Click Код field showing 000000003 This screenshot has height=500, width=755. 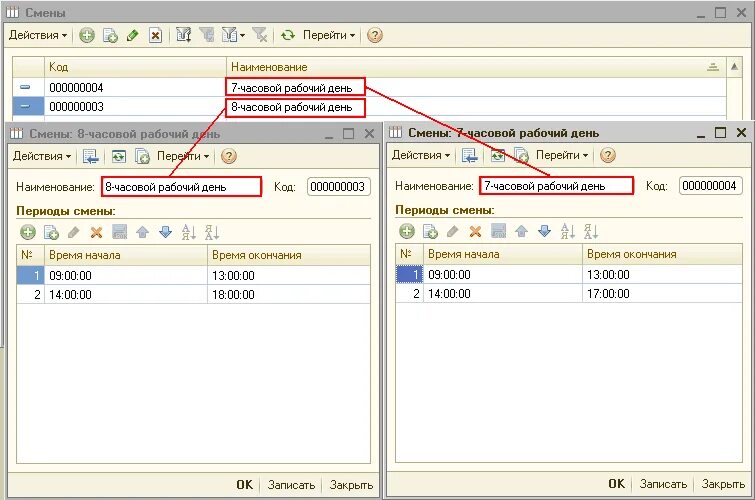point(338,186)
